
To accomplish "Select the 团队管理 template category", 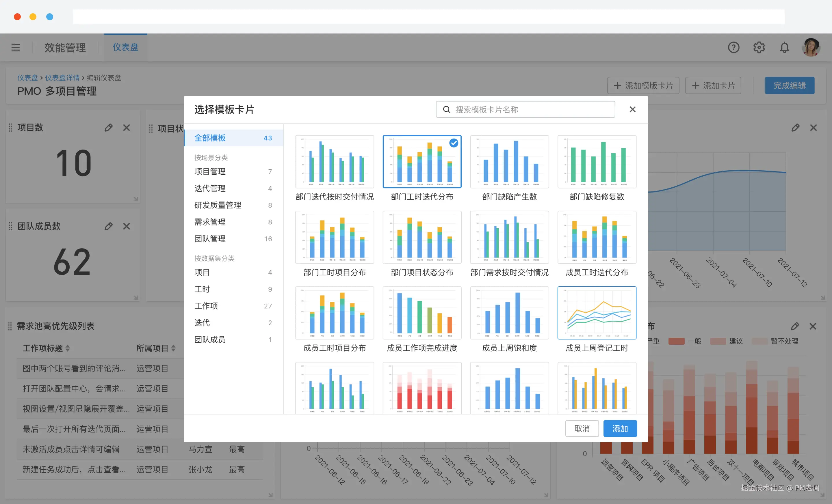I will click(210, 238).
